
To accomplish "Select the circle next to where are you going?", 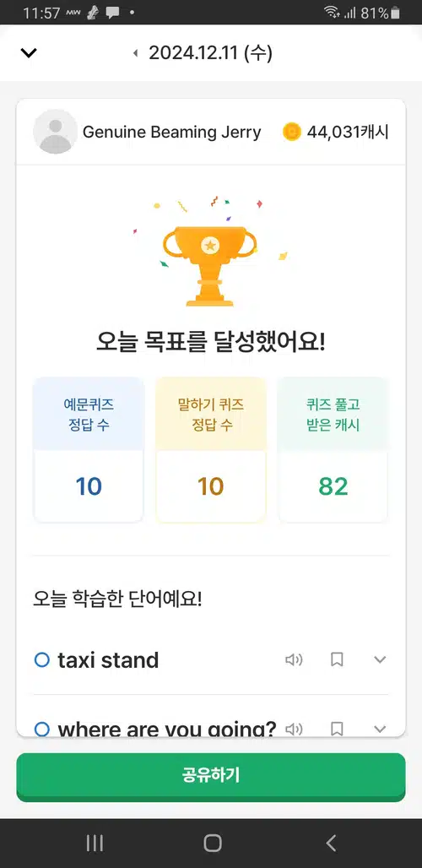I will [42, 729].
